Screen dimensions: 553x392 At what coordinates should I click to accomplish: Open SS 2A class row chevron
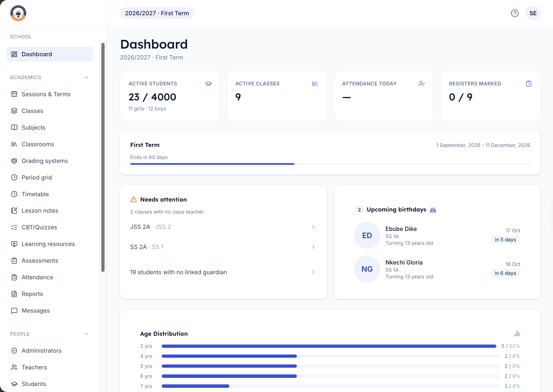coord(313,247)
